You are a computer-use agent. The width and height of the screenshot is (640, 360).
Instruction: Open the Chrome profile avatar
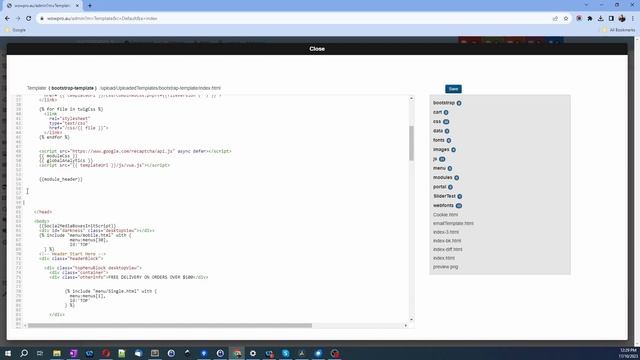622,18
